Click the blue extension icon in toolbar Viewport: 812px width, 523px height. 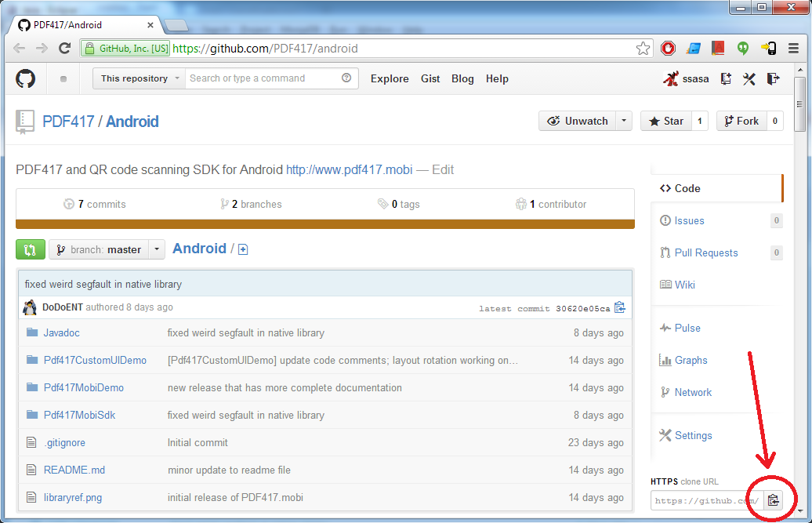[x=694, y=48]
